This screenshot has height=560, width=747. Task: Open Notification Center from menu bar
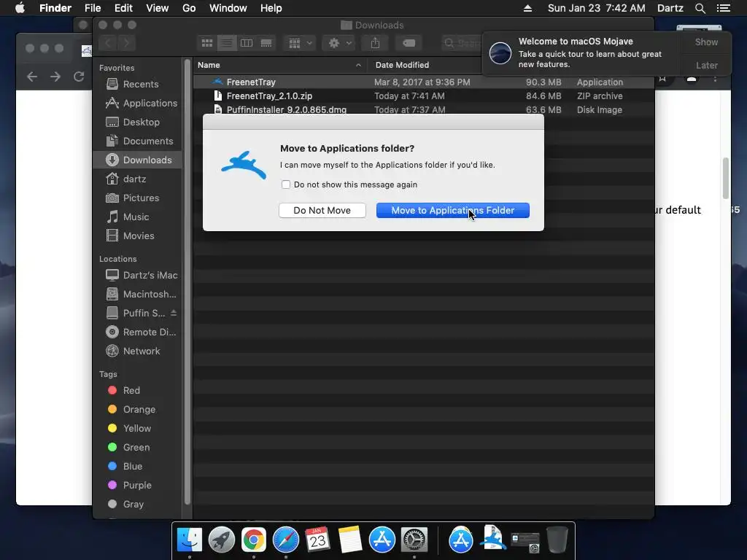pos(723,8)
